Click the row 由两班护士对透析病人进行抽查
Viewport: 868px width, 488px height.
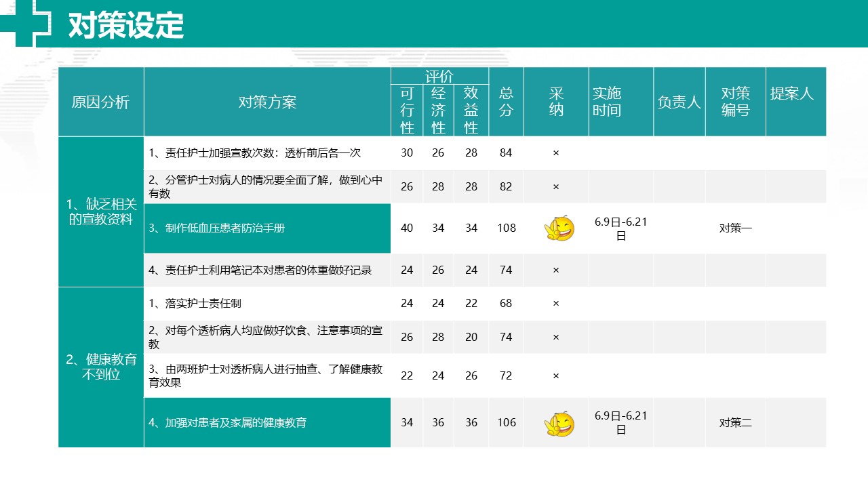(267, 376)
